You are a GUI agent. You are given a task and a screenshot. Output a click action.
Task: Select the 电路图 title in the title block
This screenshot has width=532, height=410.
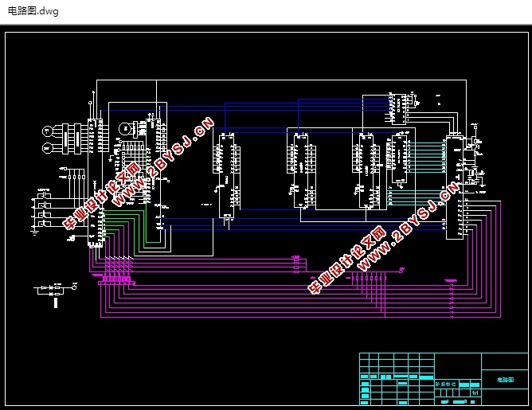pyautogui.click(x=505, y=380)
